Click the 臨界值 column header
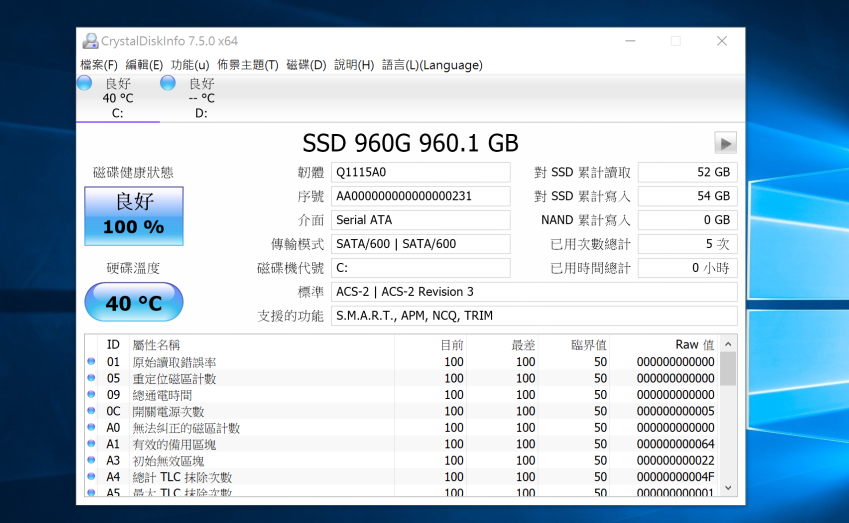 point(574,344)
